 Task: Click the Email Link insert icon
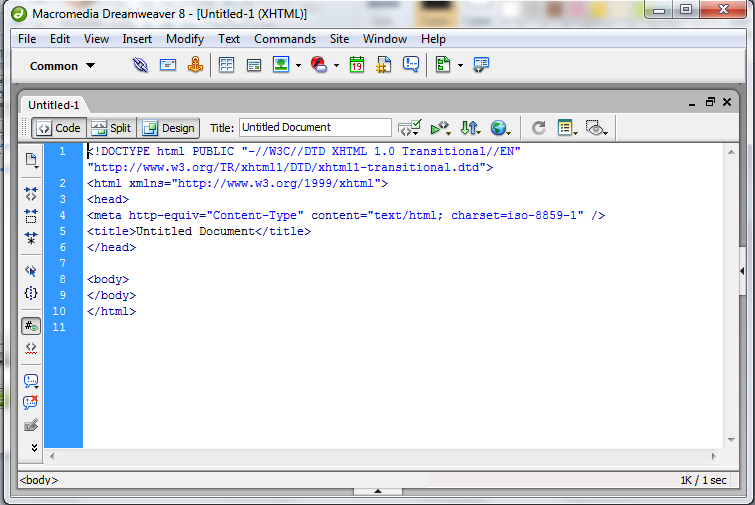click(x=168, y=65)
